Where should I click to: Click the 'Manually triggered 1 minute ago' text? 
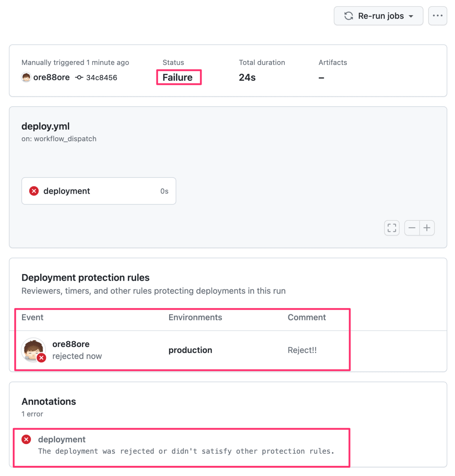pos(75,63)
